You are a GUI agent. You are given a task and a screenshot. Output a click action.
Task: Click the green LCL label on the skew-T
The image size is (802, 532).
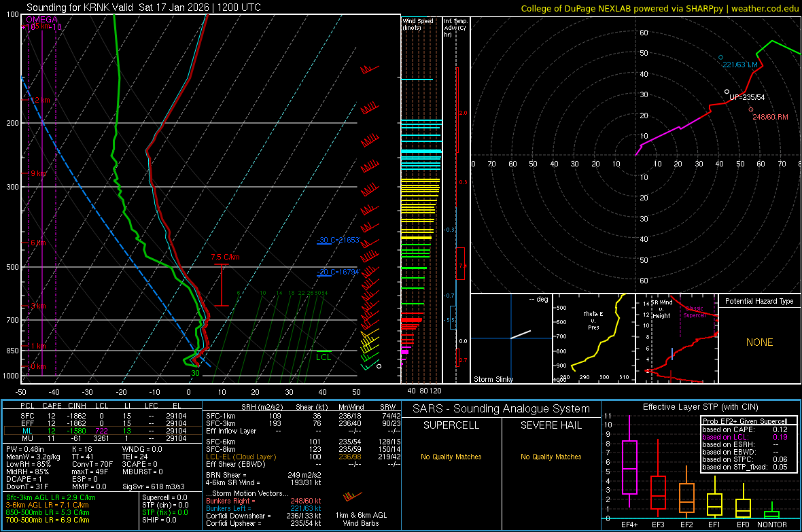coord(324,357)
